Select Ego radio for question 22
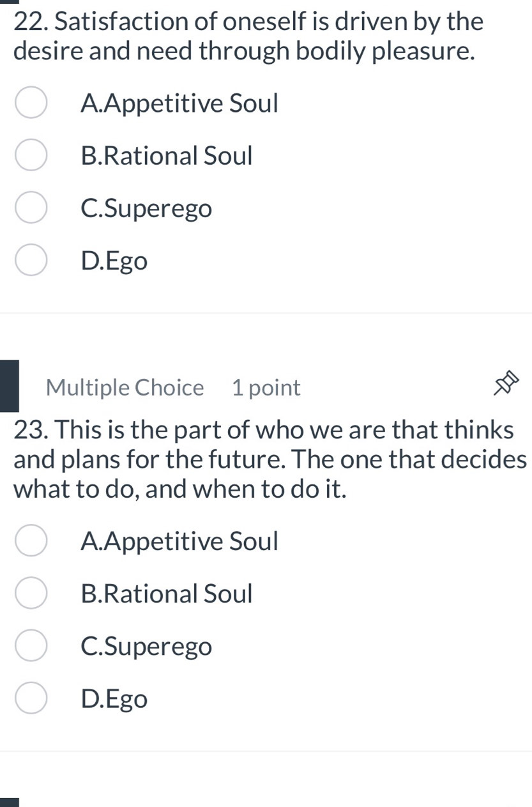This screenshot has height=807, width=532. (x=31, y=261)
